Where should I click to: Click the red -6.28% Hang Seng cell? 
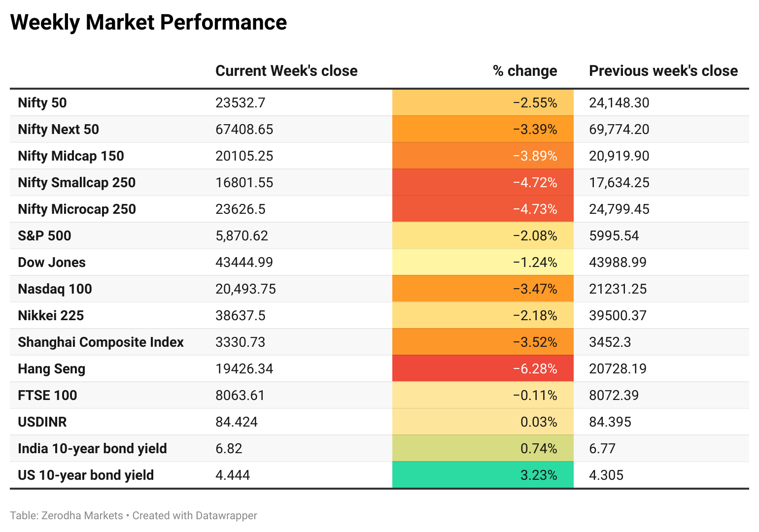click(483, 368)
